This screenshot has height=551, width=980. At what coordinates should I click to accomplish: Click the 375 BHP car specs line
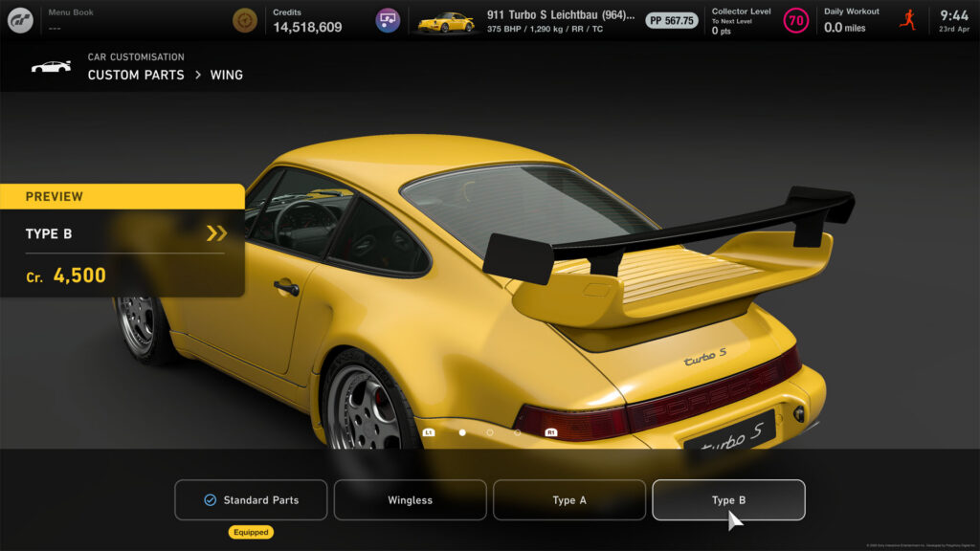545,29
